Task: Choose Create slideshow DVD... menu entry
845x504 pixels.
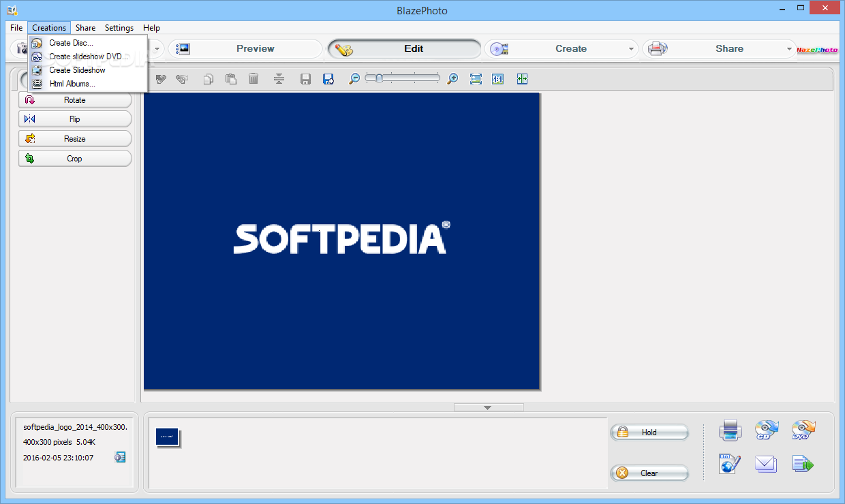Action: (88, 57)
